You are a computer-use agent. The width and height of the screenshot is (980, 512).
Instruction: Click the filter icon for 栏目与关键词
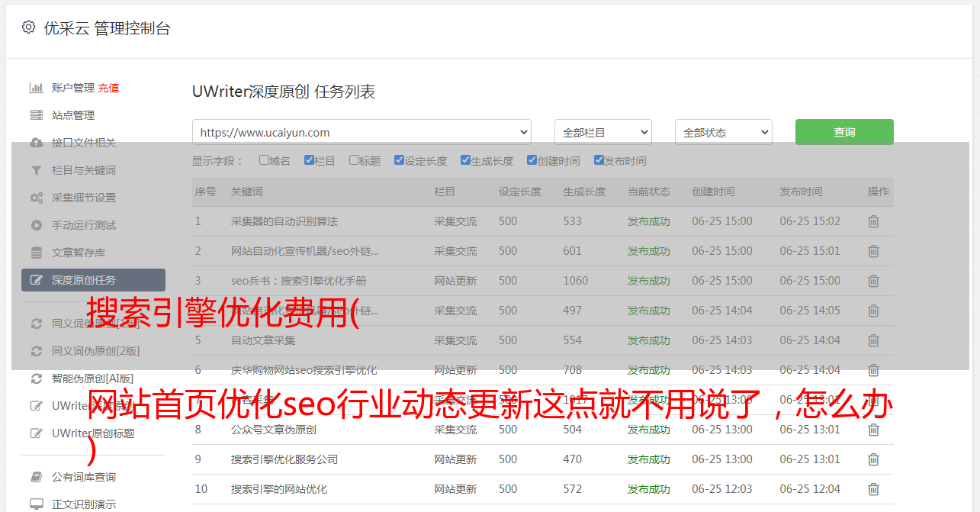point(36,170)
